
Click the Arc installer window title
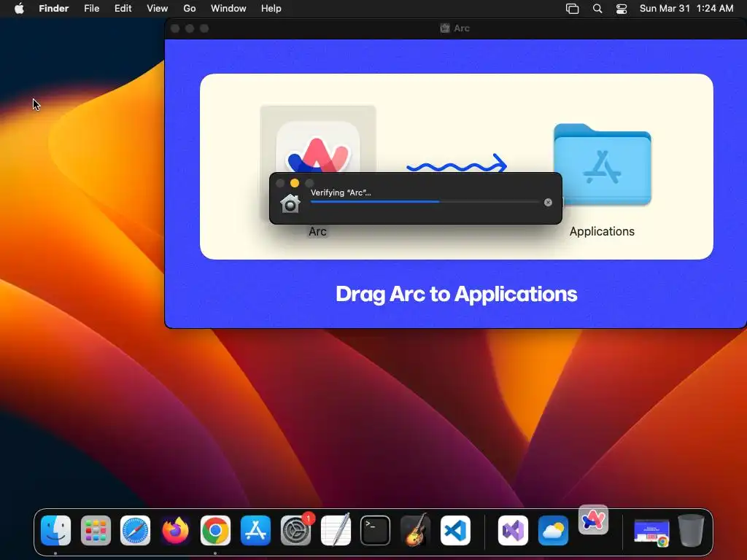click(461, 28)
